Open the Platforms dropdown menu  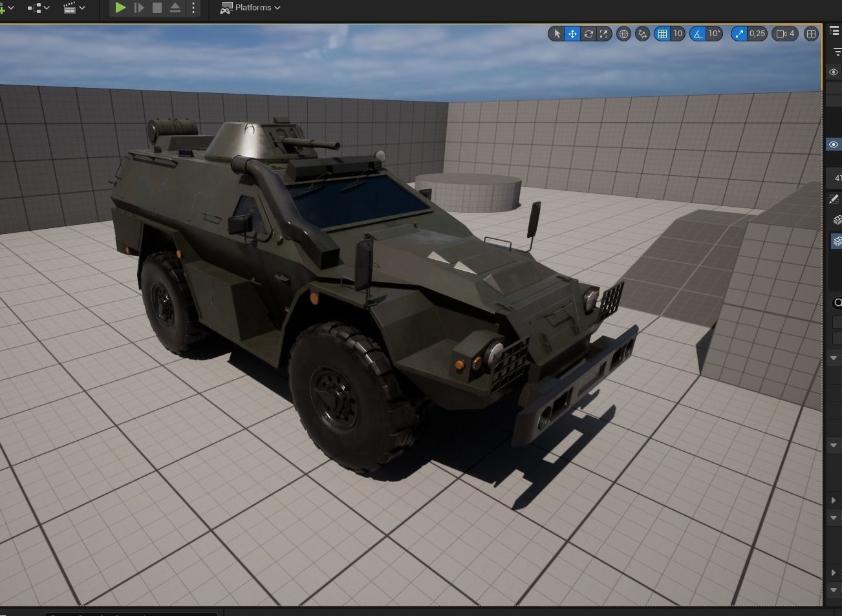coord(250,8)
